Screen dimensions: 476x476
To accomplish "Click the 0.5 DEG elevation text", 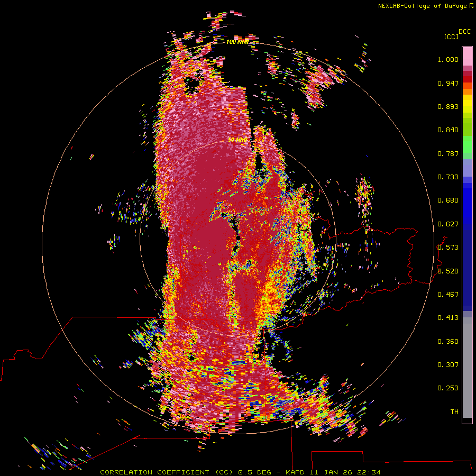I will pos(255,472).
